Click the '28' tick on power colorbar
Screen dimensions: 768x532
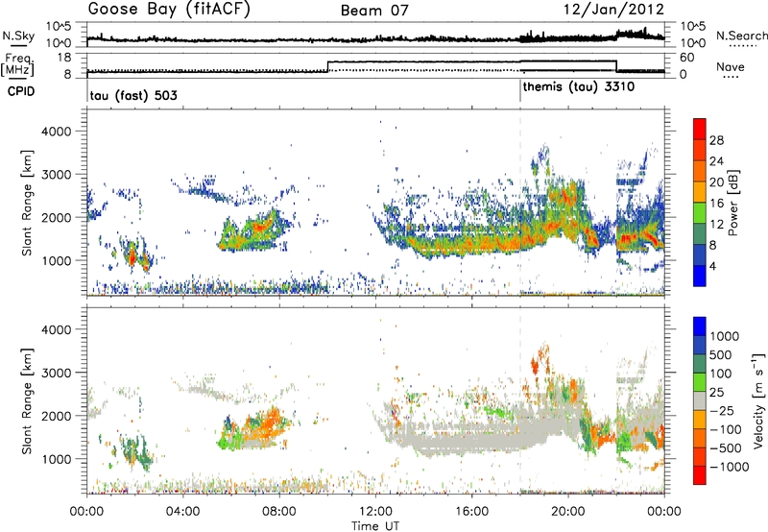716,140
